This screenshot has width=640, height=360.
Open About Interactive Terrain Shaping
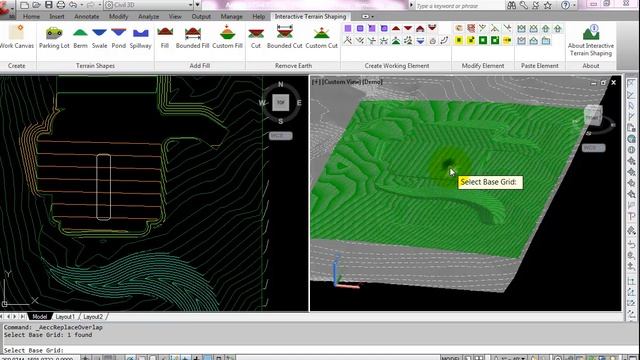click(591, 40)
